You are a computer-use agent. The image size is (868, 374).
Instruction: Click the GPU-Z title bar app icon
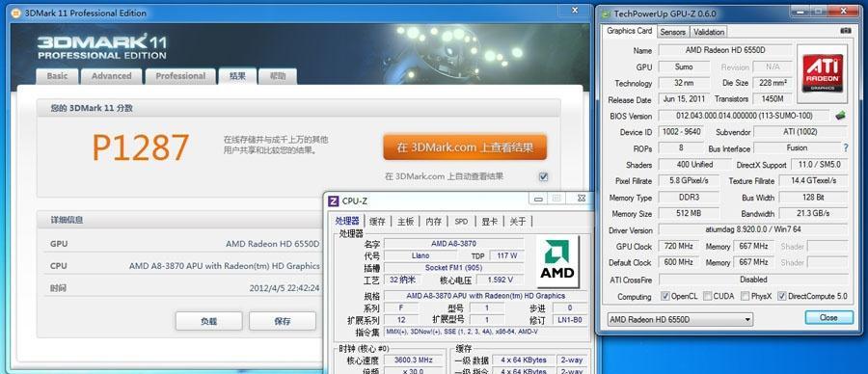pos(607,13)
